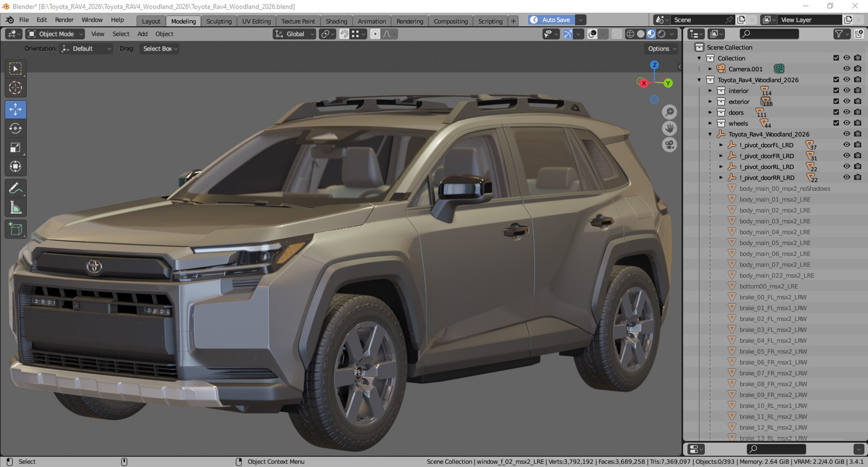868x467 pixels.
Task: Click the Y axis on navigation gizmo
Action: pyautogui.click(x=668, y=83)
